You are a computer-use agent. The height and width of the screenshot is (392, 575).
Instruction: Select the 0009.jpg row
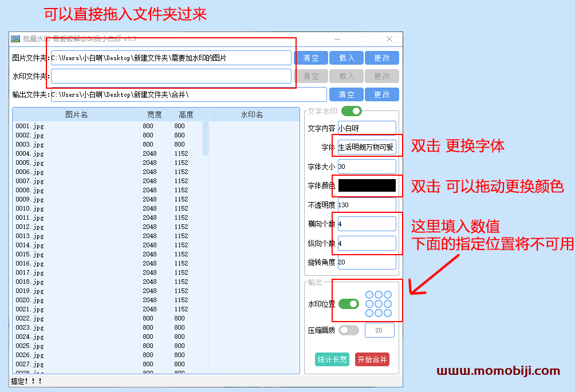[x=108, y=199]
